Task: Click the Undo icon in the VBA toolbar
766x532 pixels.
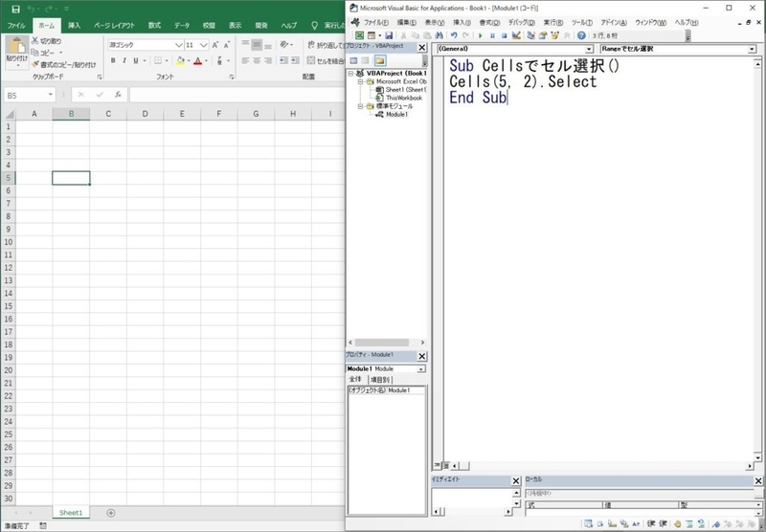Action: 454,35
